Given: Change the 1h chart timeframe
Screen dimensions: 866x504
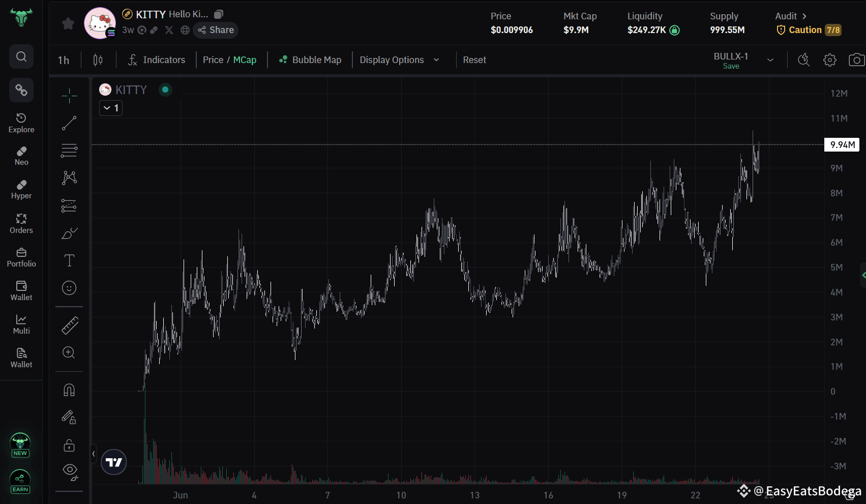Looking at the screenshot, I should 64,60.
